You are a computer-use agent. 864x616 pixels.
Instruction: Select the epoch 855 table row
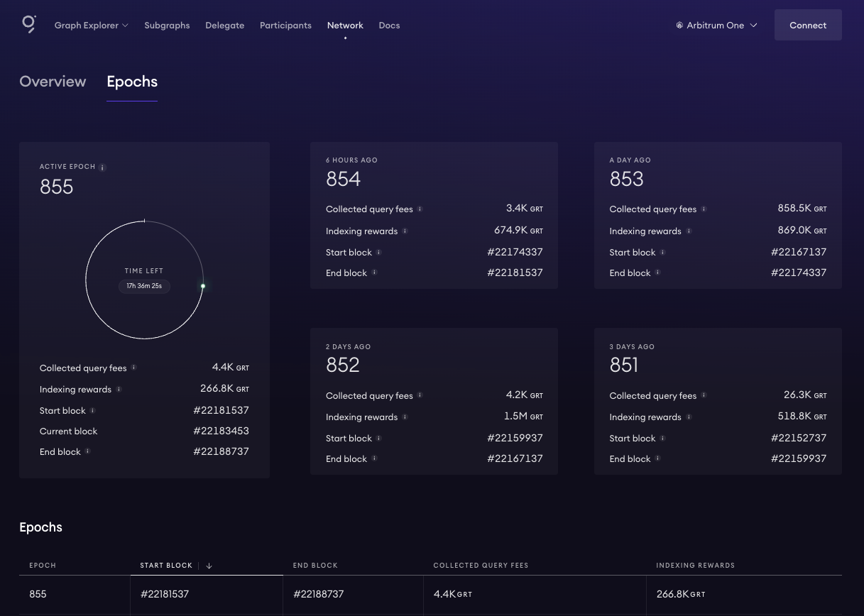(38, 594)
